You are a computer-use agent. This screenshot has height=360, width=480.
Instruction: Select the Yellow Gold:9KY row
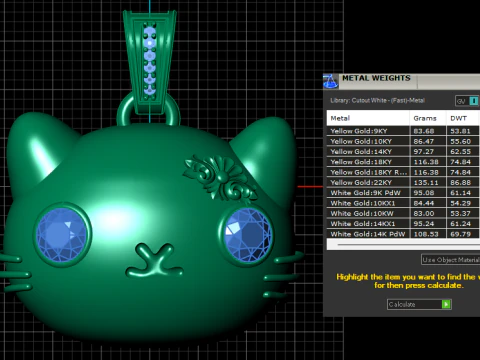403,131
